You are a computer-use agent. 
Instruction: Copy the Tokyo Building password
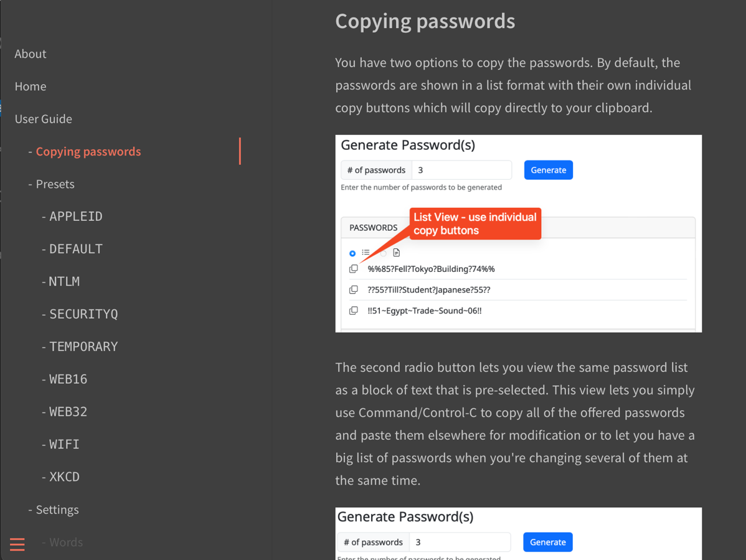(354, 269)
